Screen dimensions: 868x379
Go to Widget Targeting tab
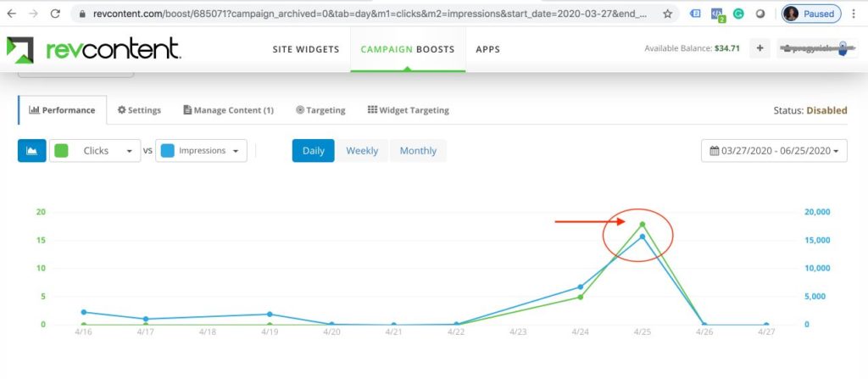point(408,110)
